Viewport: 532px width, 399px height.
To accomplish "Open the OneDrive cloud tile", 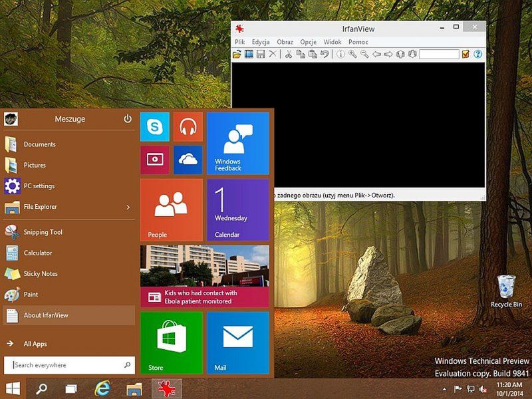I will 188,160.
